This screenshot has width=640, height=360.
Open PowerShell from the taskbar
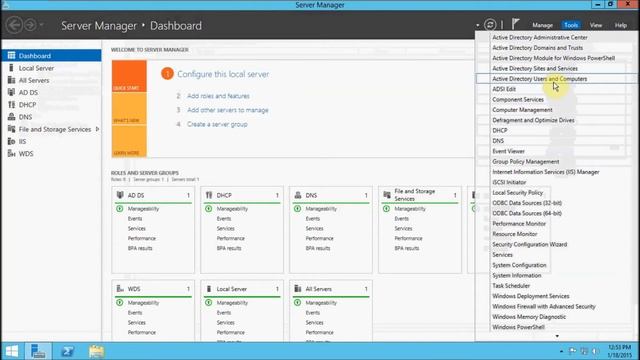pyautogui.click(x=67, y=351)
